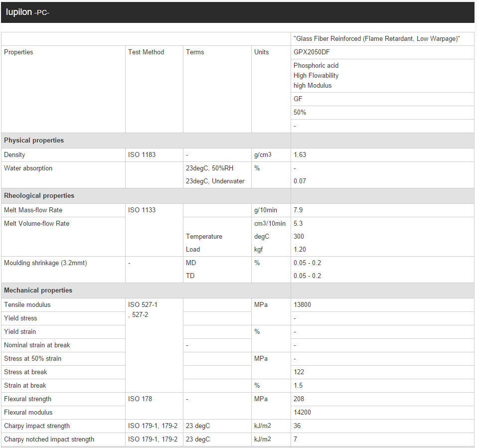Select the melt volume-flow value 5.3
Screen dimensions: 477x448
(298, 223)
